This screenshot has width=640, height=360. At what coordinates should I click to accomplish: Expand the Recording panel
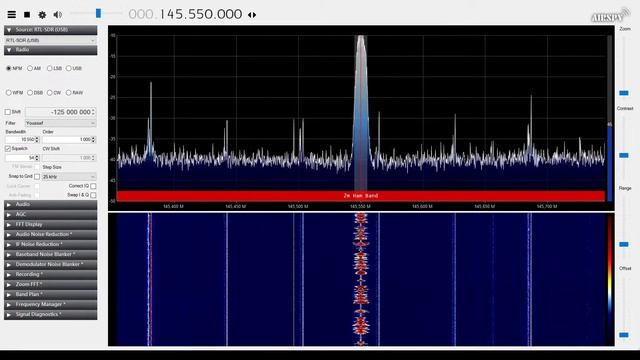tap(51, 274)
